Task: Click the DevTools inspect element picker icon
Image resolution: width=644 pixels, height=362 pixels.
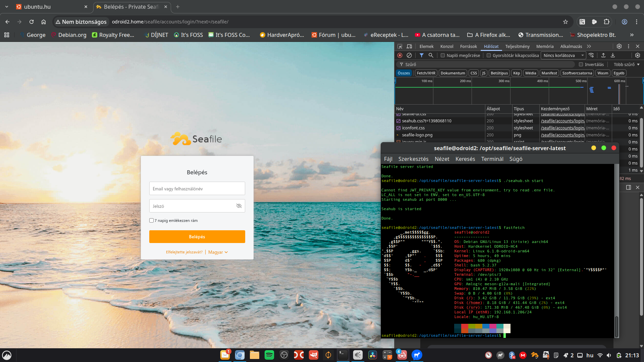Action: pos(400,46)
